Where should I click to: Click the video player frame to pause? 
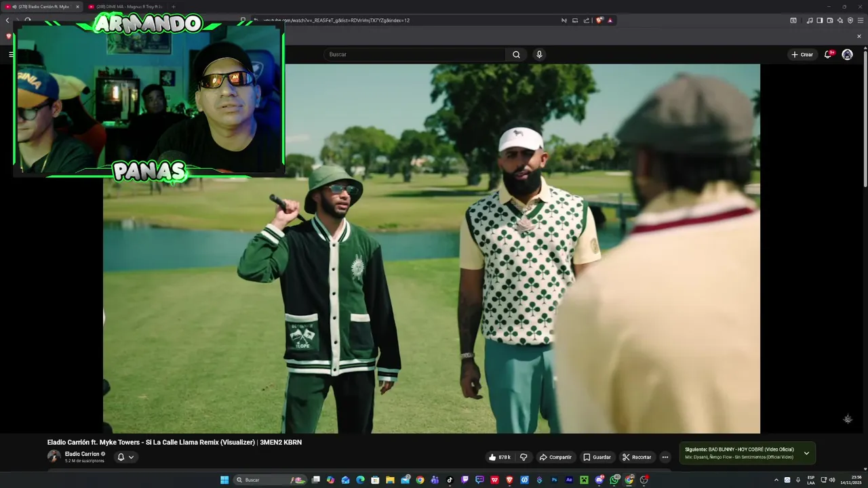(x=431, y=248)
